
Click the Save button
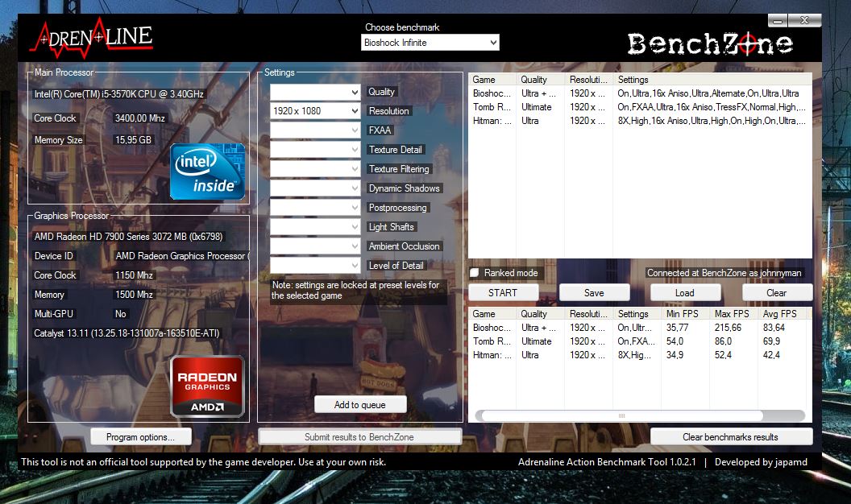pyautogui.click(x=594, y=292)
